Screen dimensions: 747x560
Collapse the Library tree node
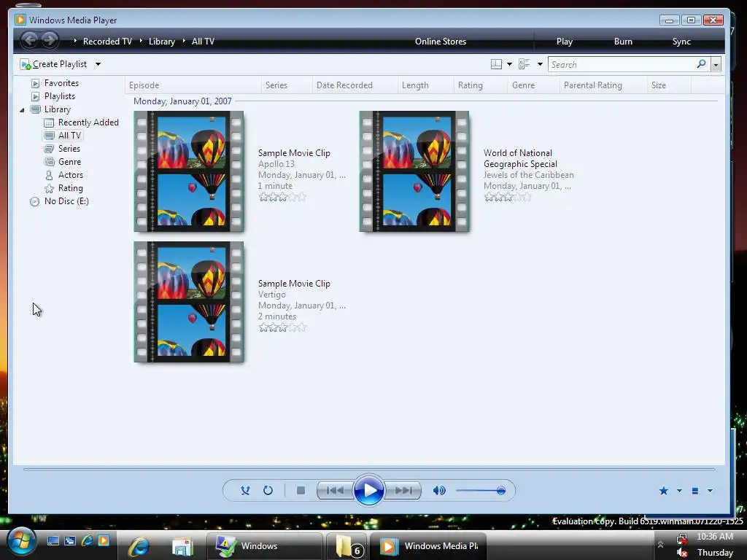pyautogui.click(x=22, y=110)
